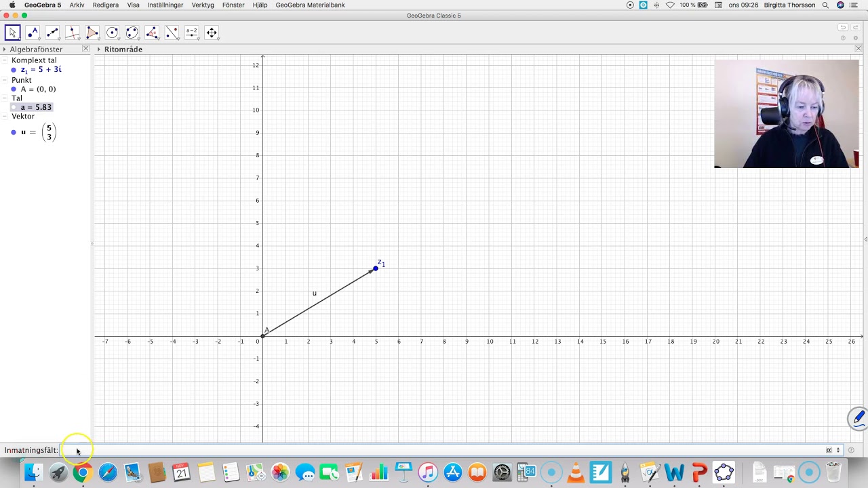Expand the Ritområde style bar triangle

click(98, 49)
